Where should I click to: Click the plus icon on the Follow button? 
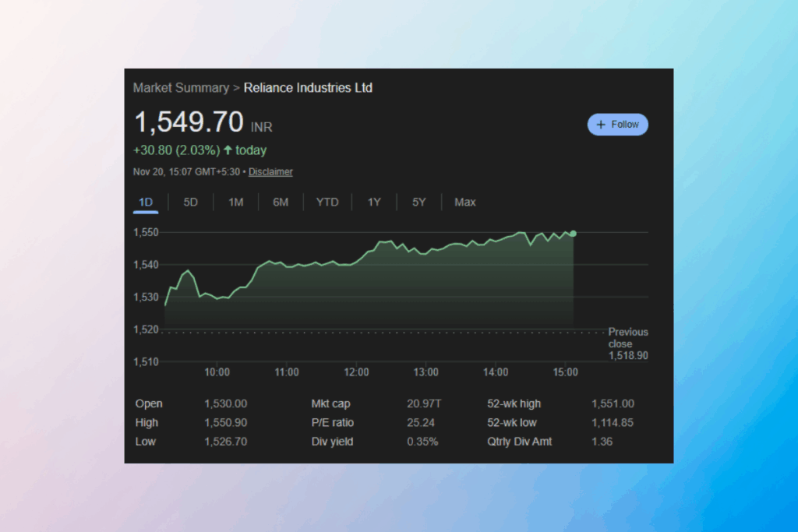click(x=601, y=125)
